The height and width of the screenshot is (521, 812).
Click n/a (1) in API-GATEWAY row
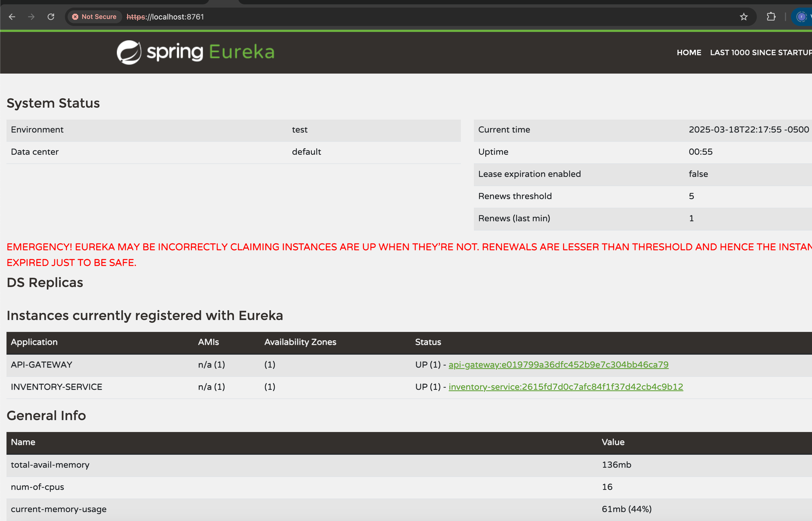click(211, 365)
